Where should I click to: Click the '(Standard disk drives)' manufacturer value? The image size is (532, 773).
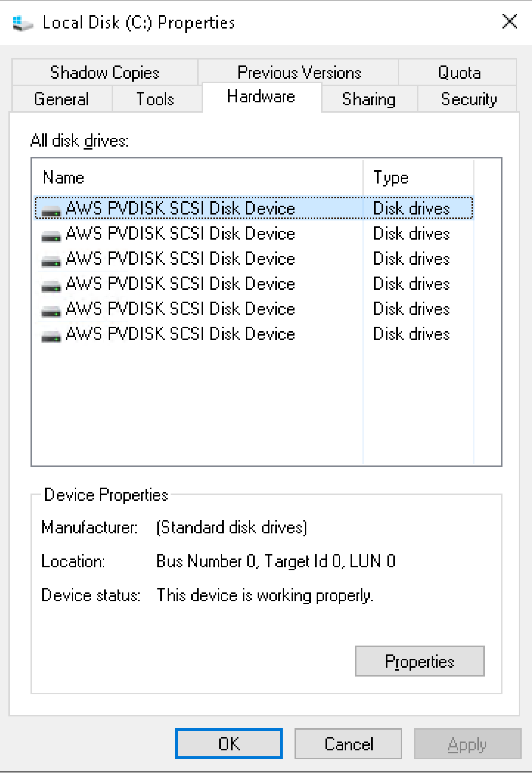tap(232, 527)
